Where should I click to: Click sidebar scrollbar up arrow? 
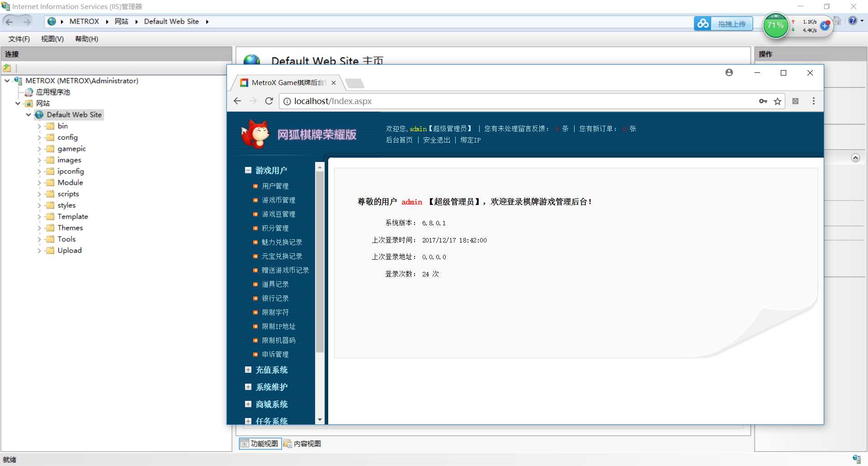320,167
